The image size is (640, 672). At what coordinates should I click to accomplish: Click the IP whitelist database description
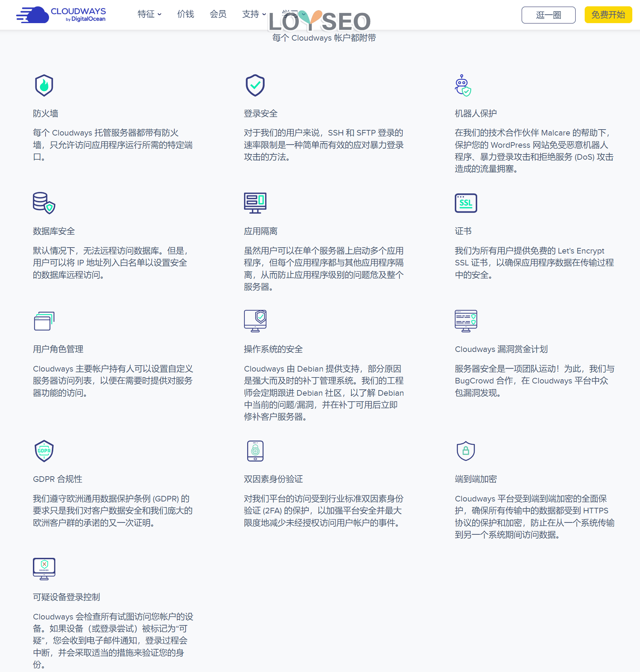point(110,263)
